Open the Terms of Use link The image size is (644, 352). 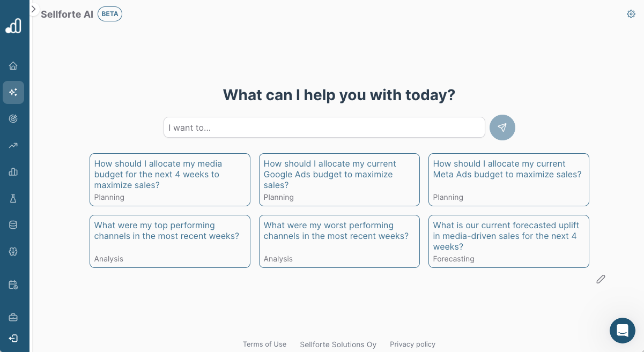264,344
